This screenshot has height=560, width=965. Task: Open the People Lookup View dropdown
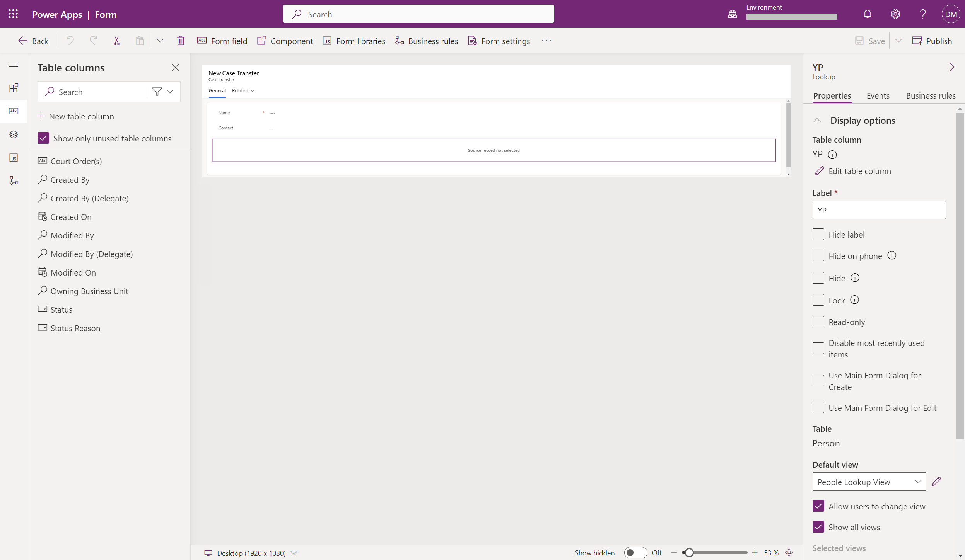[x=869, y=482]
